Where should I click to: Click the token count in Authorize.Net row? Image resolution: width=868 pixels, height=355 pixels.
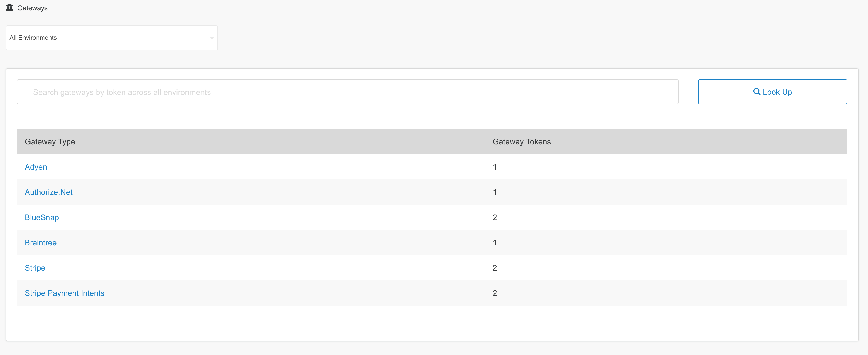(495, 192)
